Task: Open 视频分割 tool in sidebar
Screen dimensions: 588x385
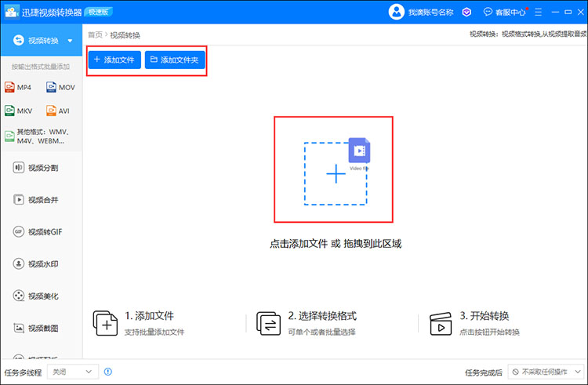Action: (35, 168)
